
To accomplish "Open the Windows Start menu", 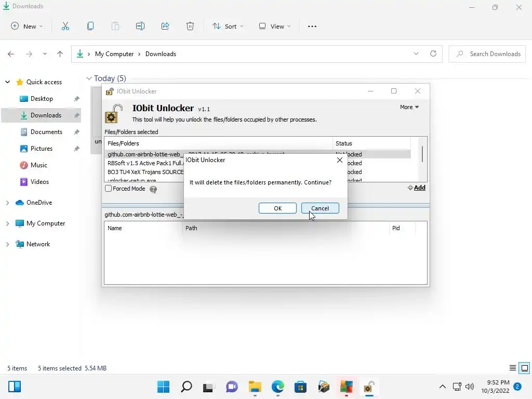I will tap(163, 387).
